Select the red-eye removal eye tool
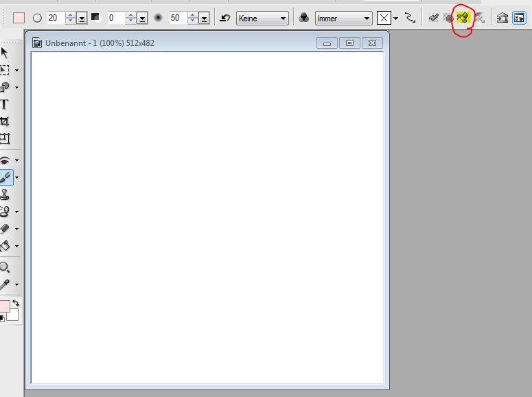 pyautogui.click(x=4, y=160)
